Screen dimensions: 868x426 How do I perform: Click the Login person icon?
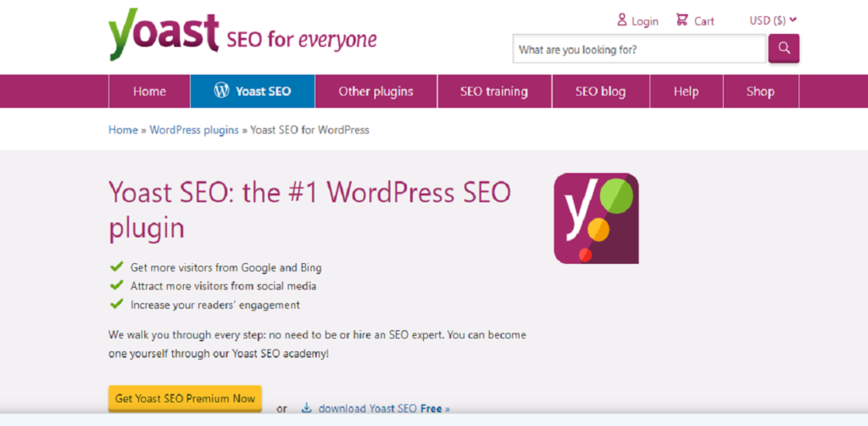(x=621, y=20)
